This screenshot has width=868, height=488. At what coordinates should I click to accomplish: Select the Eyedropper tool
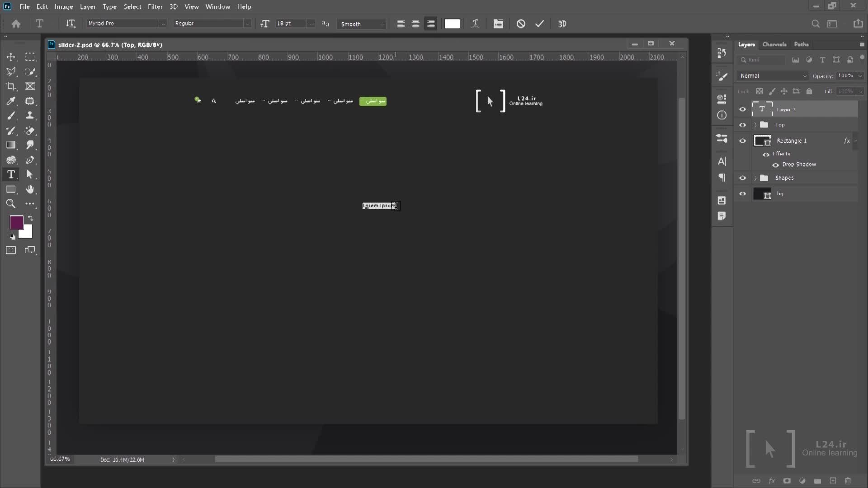click(x=11, y=101)
